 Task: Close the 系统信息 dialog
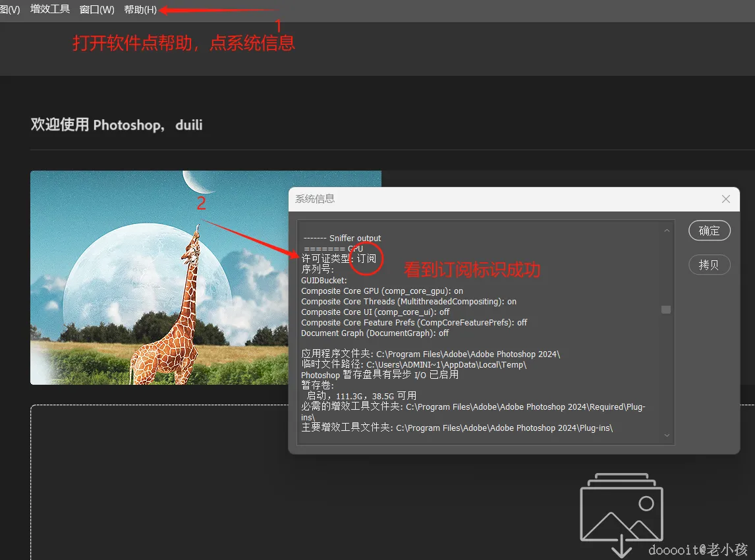(x=725, y=198)
